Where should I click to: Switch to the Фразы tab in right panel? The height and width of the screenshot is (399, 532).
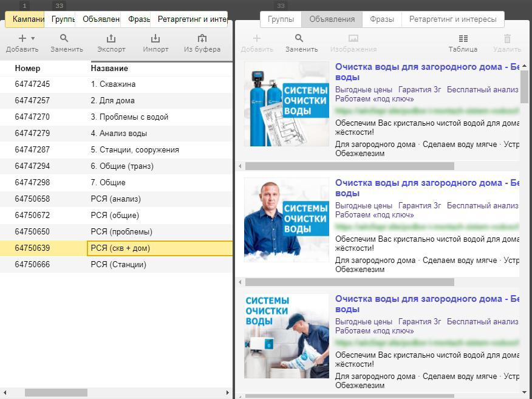[382, 19]
